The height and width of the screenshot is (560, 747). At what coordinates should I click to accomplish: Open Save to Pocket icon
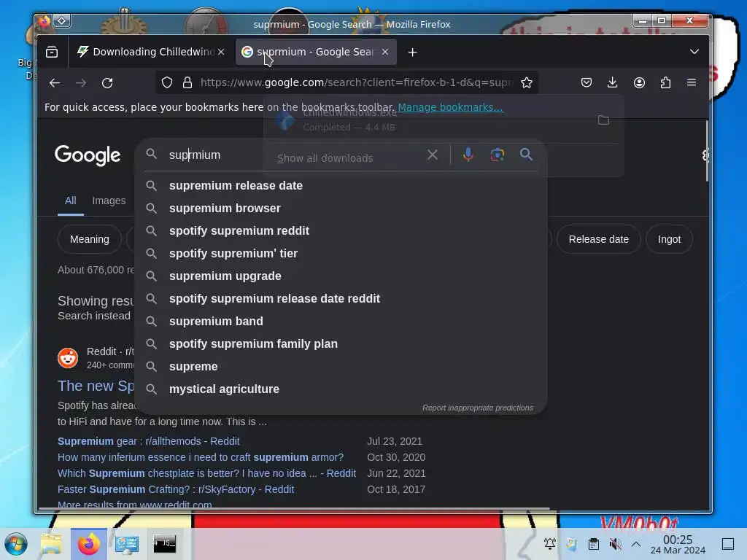point(587,83)
